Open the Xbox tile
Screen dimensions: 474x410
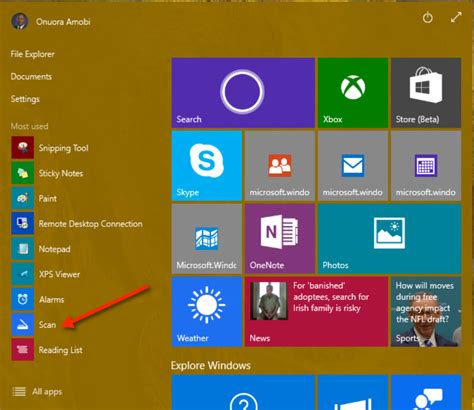(353, 93)
